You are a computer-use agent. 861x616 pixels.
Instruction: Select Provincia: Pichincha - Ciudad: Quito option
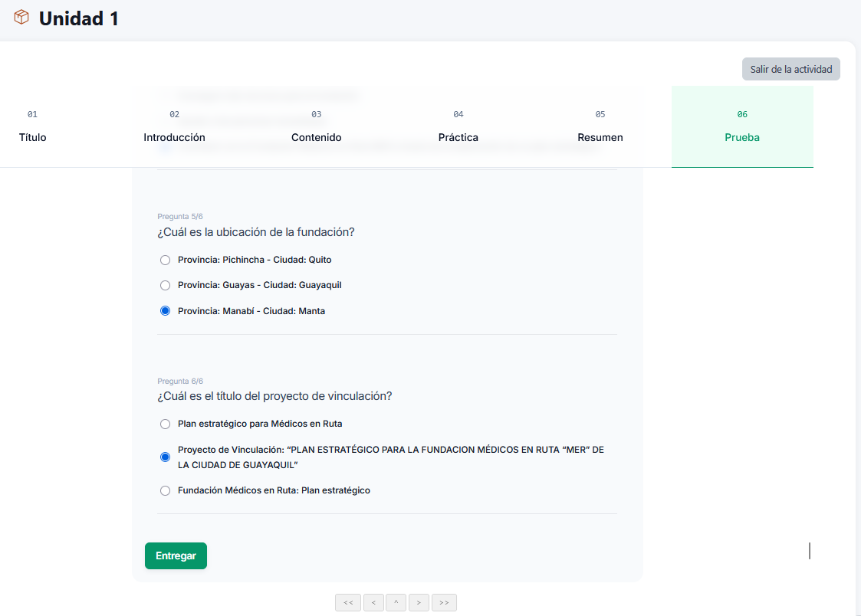165,260
